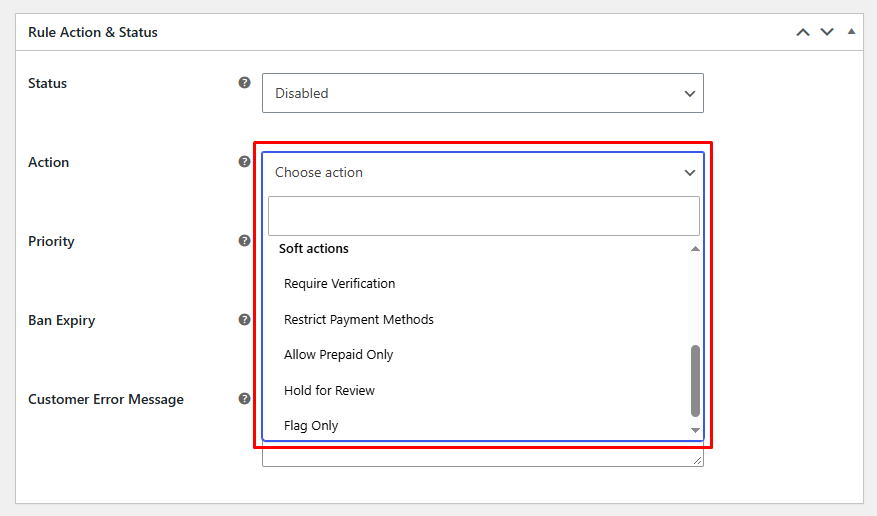Click the action list scrollbar thumb
The image size is (877, 516).
tap(695, 381)
